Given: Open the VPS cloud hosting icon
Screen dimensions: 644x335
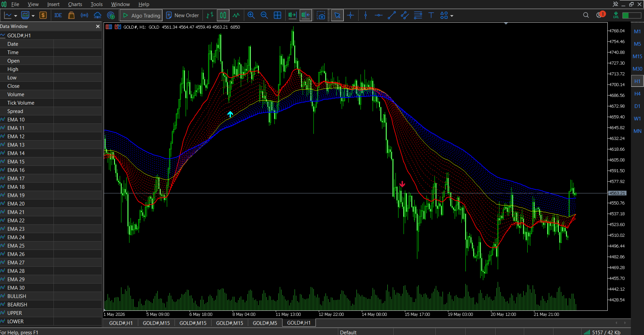Looking at the screenshot, I should (x=98, y=15).
